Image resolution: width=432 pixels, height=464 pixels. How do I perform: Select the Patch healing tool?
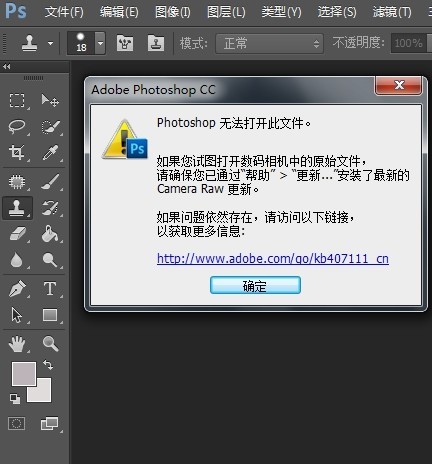pos(17,182)
